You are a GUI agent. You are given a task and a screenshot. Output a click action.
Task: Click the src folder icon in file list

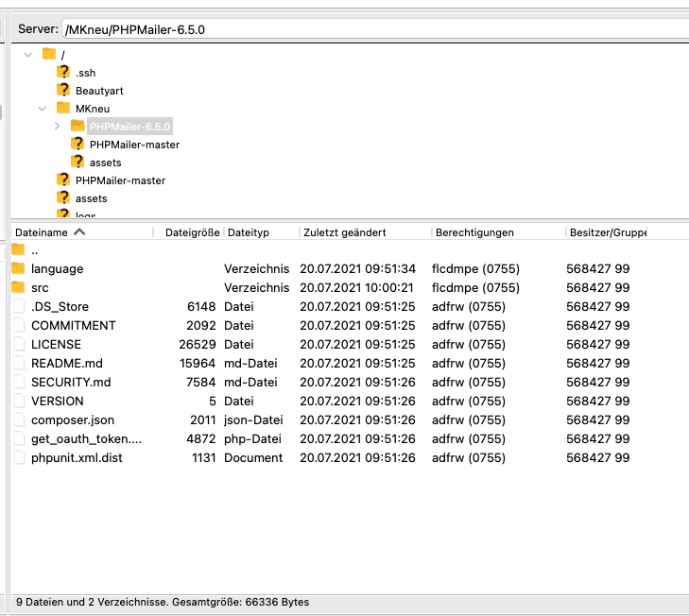tap(18, 287)
